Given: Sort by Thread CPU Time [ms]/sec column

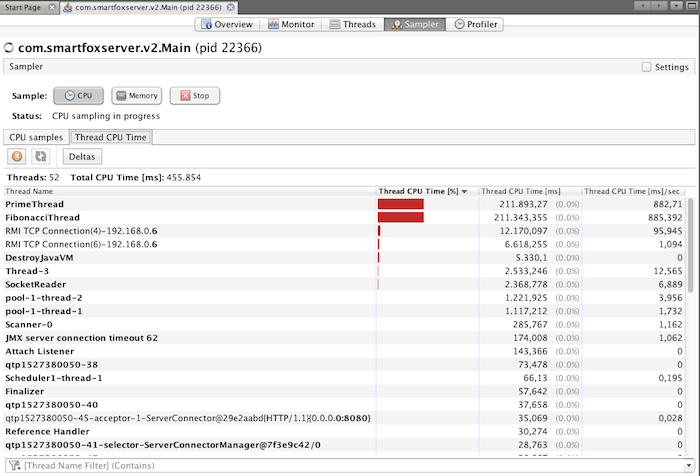Looking at the screenshot, I should pyautogui.click(x=632, y=191).
